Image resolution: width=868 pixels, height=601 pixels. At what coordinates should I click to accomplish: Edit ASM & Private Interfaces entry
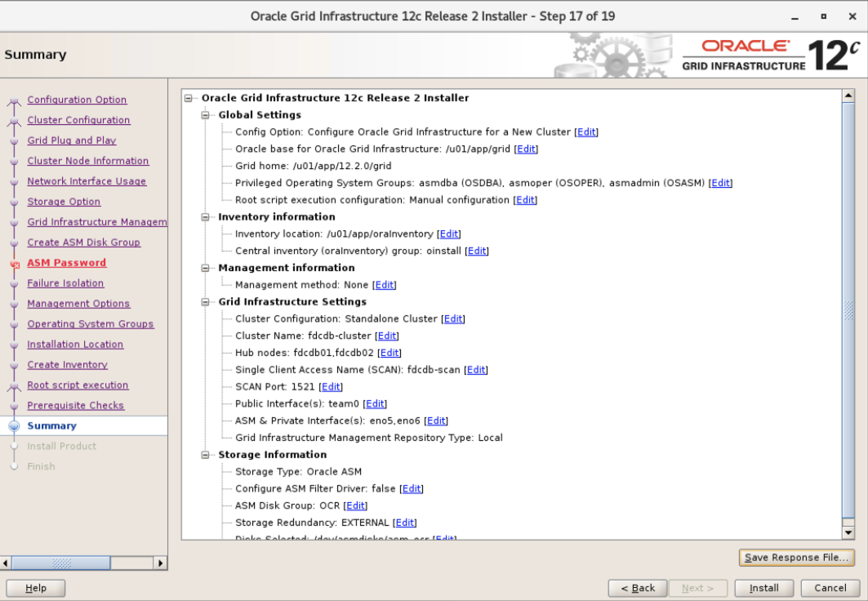pyautogui.click(x=436, y=421)
